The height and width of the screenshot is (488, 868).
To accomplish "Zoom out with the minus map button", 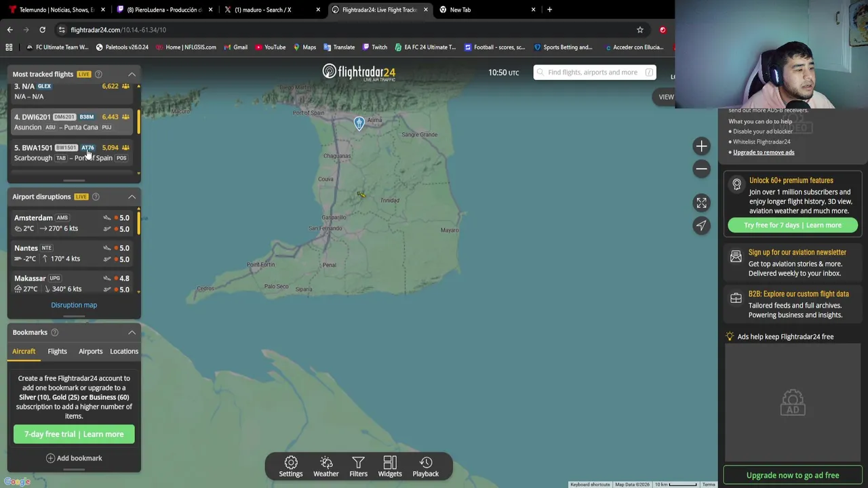I will click(x=701, y=169).
